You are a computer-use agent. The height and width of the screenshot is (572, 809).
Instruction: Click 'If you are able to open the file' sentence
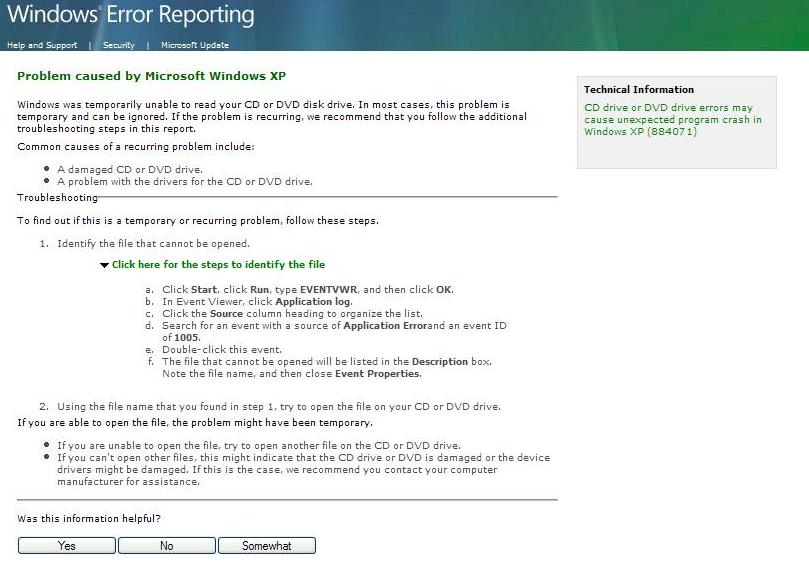click(x=195, y=422)
